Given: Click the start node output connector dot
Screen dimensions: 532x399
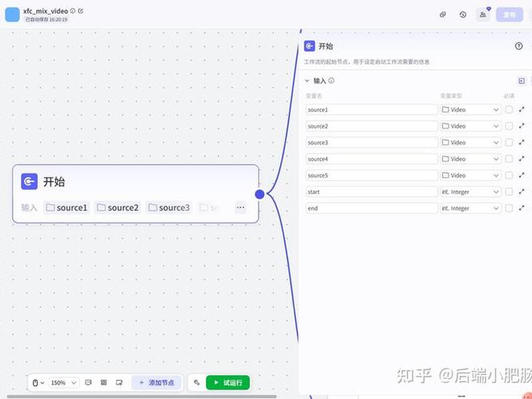Looking at the screenshot, I should click(x=259, y=194).
